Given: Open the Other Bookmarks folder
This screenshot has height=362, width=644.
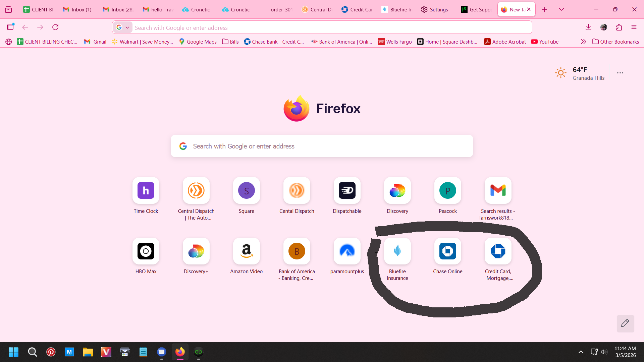Looking at the screenshot, I should point(615,42).
